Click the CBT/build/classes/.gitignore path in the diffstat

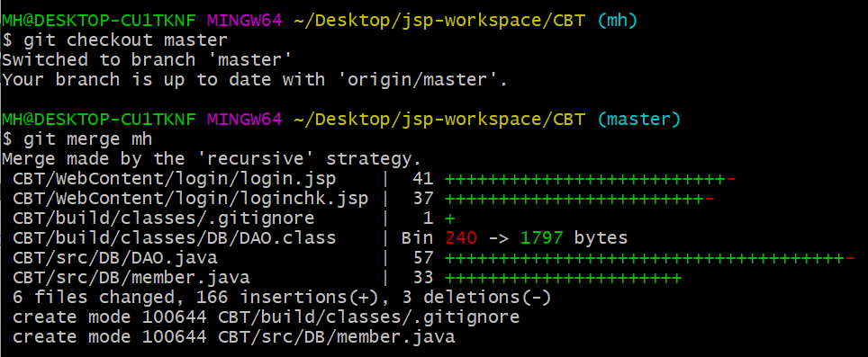tap(163, 219)
